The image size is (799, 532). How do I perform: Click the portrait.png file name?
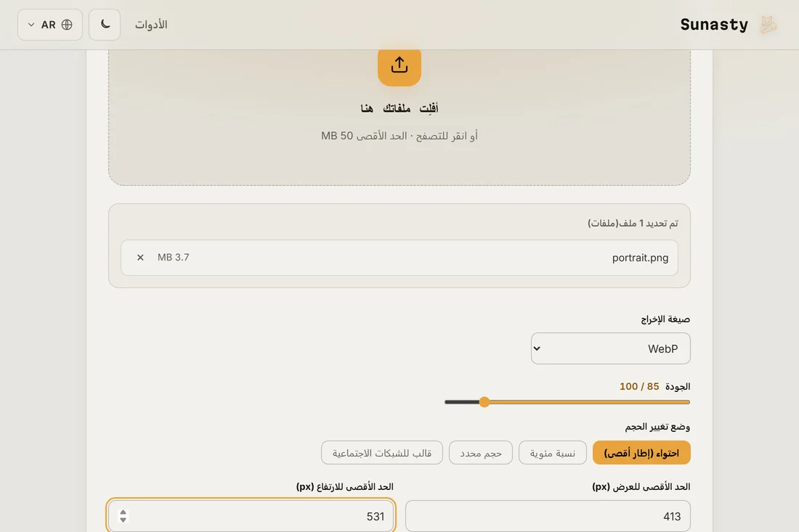(640, 258)
